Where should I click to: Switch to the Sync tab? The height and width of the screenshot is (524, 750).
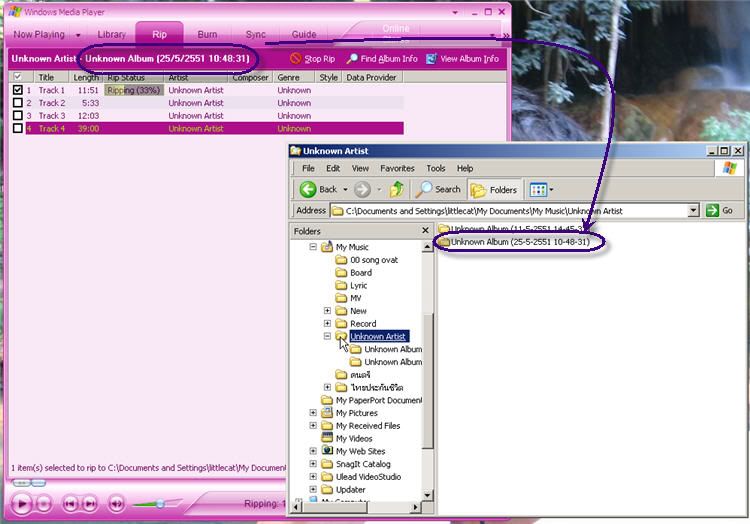pos(255,34)
